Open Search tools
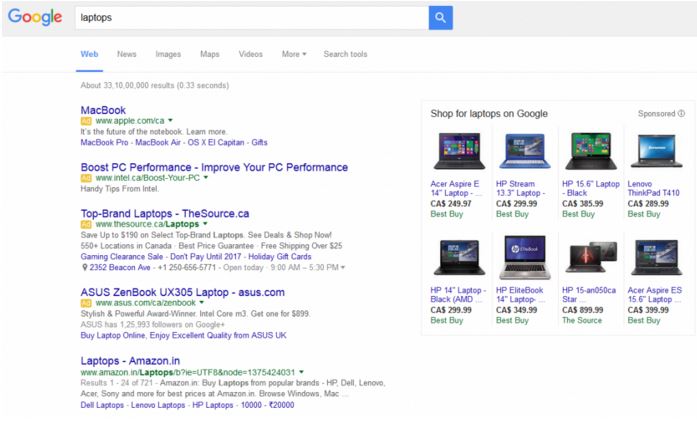 [x=345, y=54]
